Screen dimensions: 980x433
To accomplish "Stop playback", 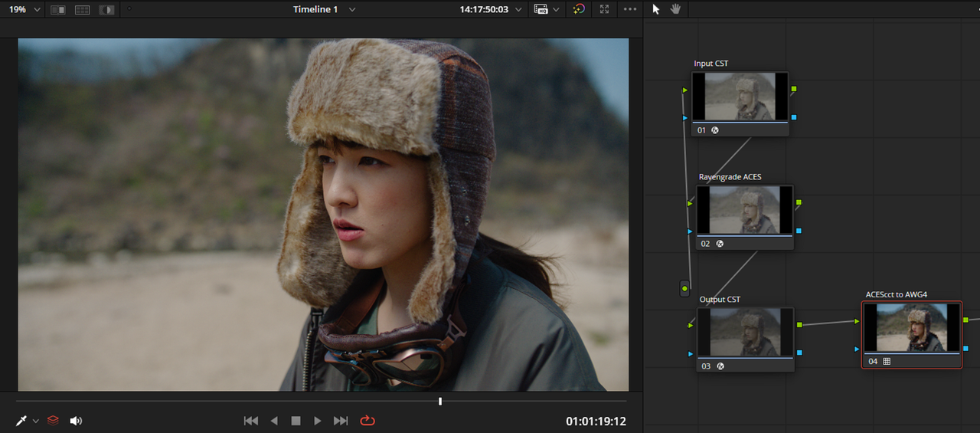I will (296, 421).
